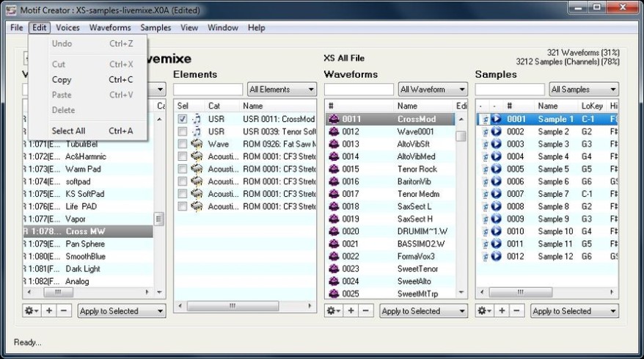Viewport: 644px width, 359px height.
Task: Open the gear menu under the Samples list
Action: coord(484,311)
